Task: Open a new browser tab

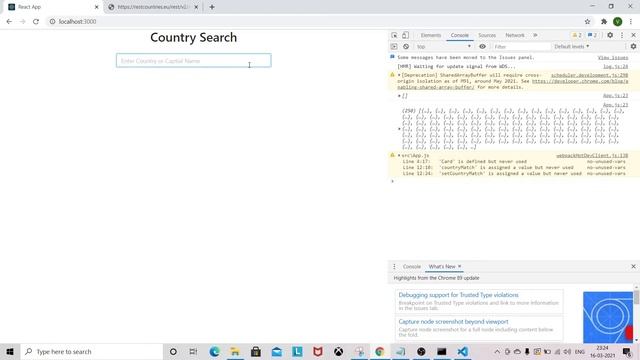Action: coord(212,7)
